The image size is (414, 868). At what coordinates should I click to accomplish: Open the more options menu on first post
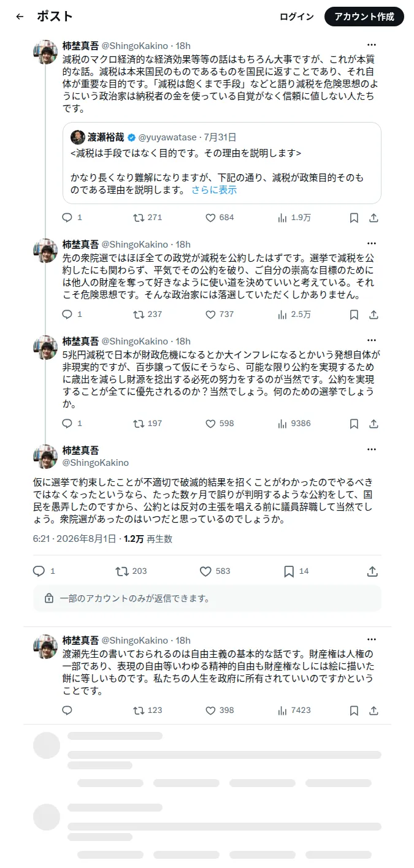[x=372, y=45]
